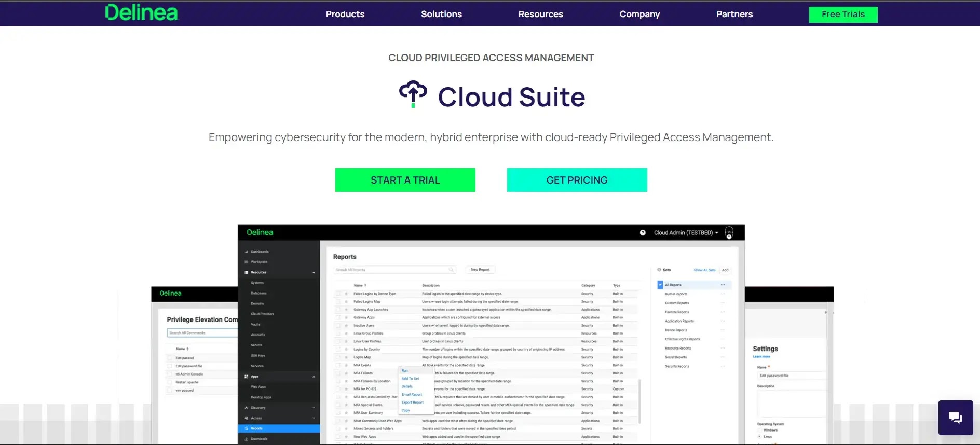
Task: Star the MFA User Summary report
Action: [x=346, y=413]
